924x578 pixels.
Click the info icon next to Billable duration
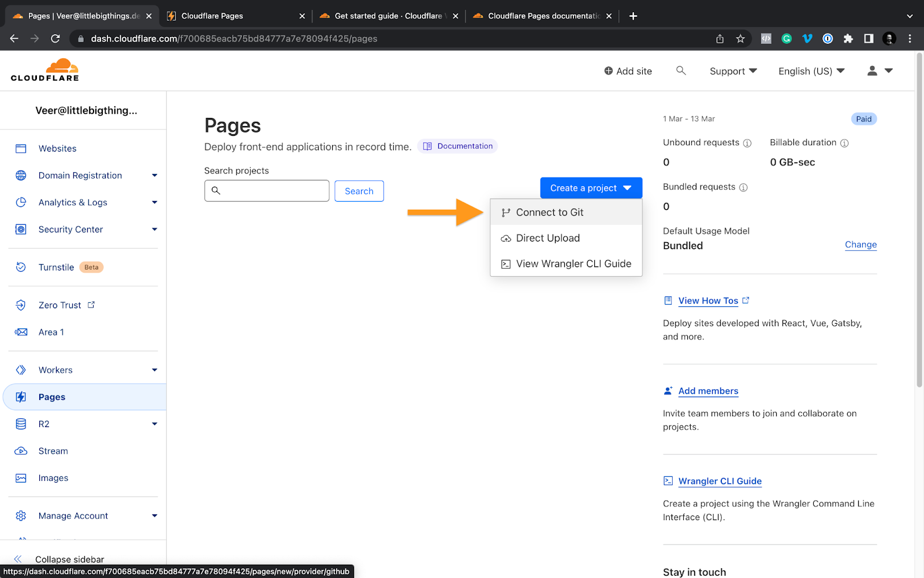click(844, 143)
